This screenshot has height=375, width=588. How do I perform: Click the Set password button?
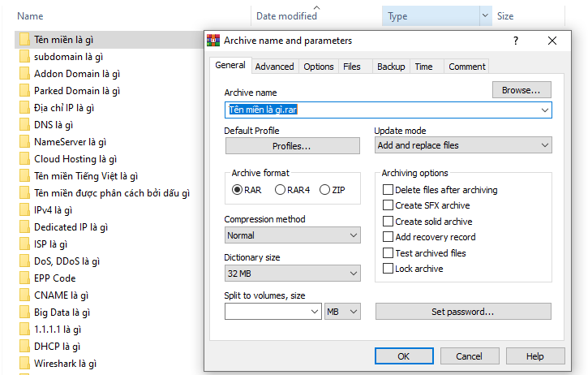(463, 312)
